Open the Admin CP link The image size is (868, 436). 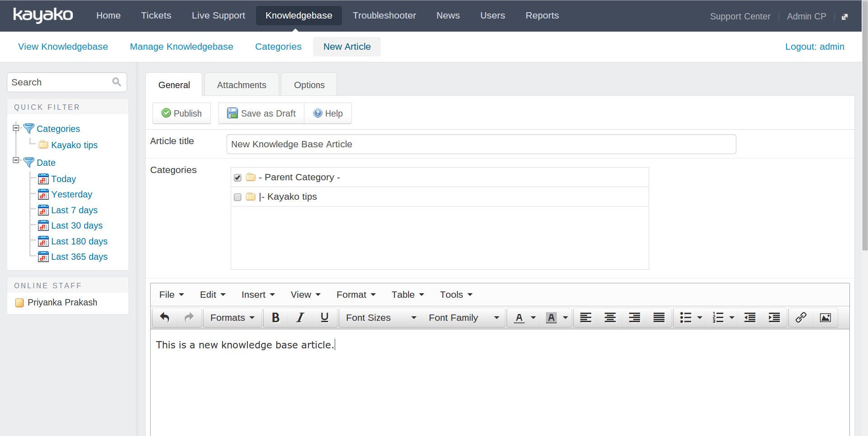coord(806,16)
